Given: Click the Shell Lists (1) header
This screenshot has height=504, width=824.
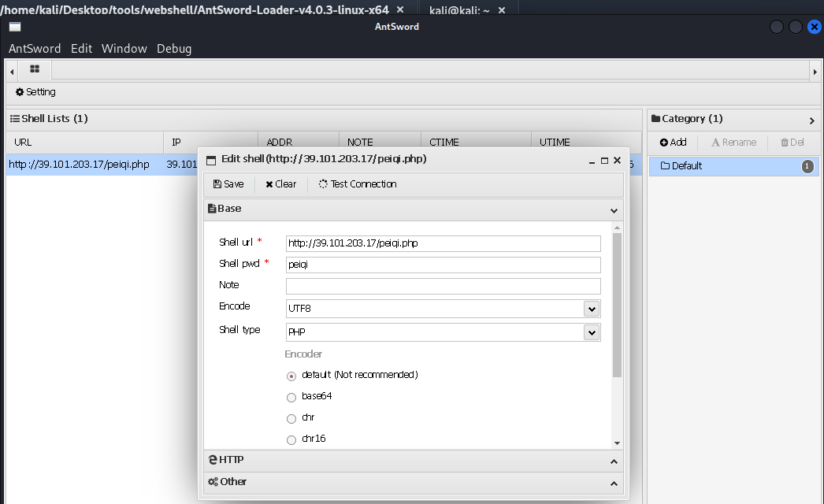Looking at the screenshot, I should pos(49,119).
